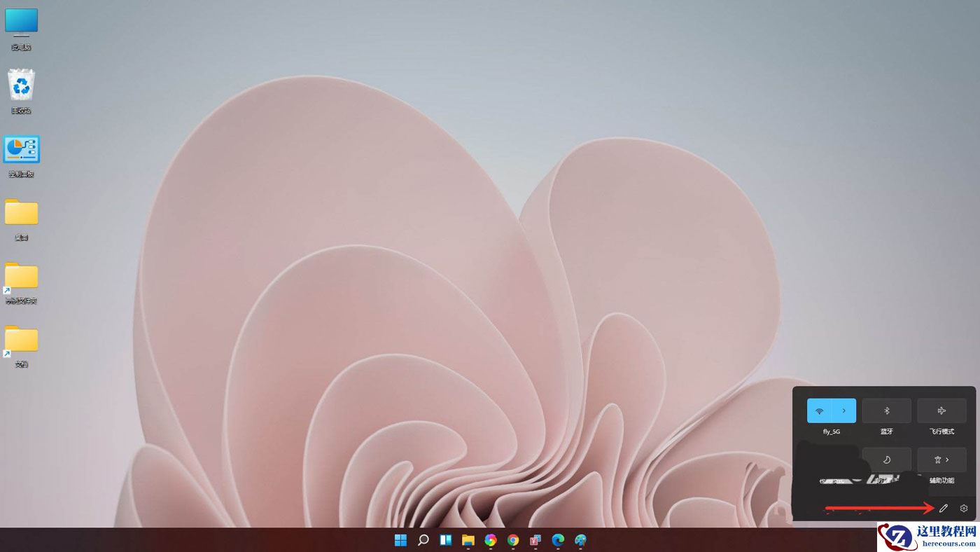The width and height of the screenshot is (980, 552).
Task: Open the Recycle Bin desktop icon
Action: tap(20, 84)
